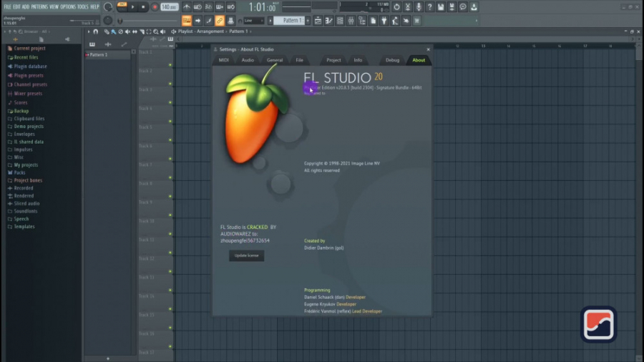
Task: Toggle loop recording icon
Action: pos(231,7)
